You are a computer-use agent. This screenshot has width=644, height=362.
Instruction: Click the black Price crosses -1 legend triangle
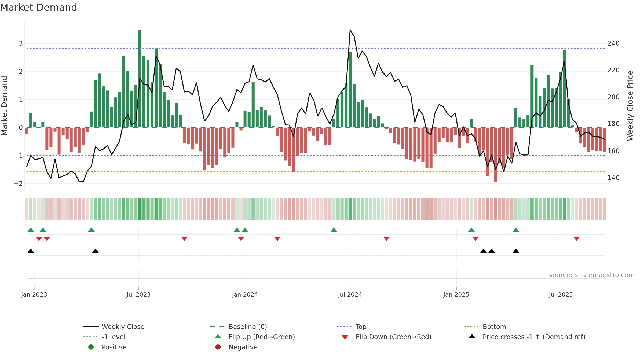pos(472,336)
